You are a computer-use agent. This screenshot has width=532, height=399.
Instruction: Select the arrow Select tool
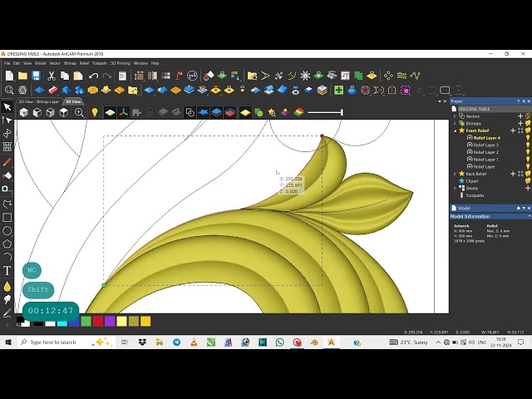7,107
